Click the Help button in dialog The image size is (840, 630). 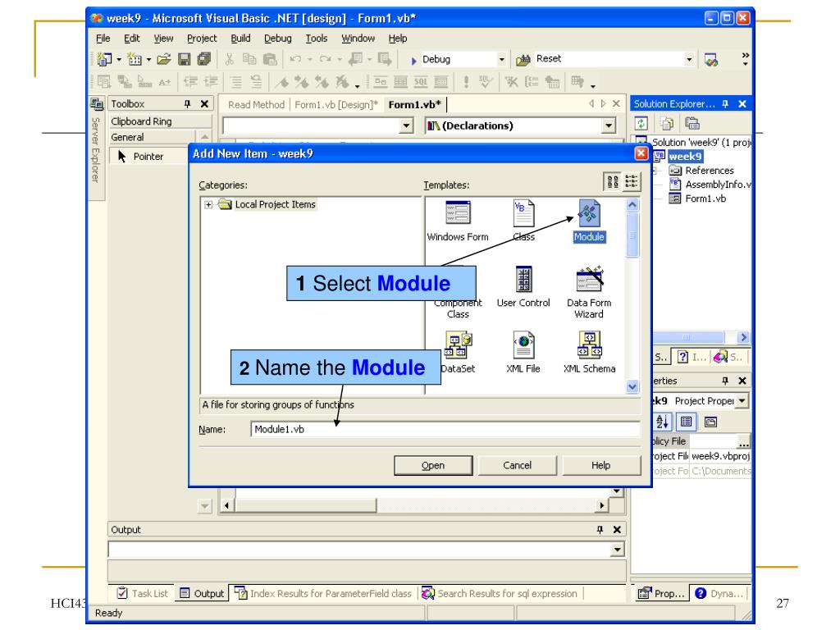600,465
